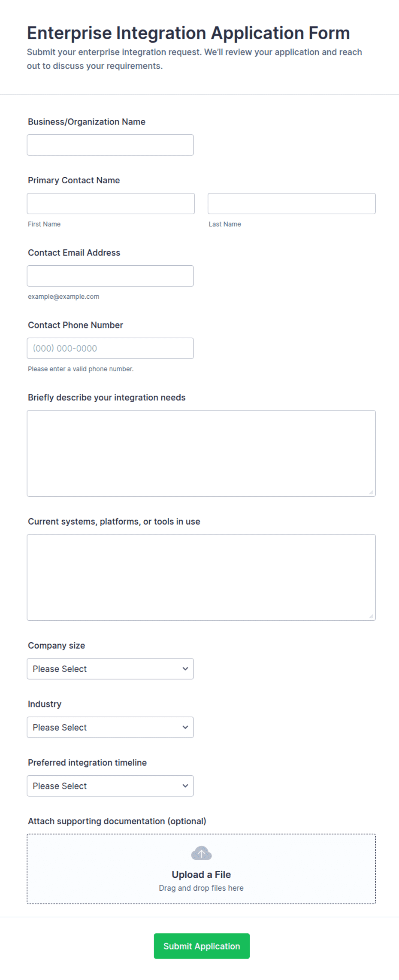Screen dimensions: 399x980
Task: Click the Contact Phone Number field
Action: coord(110,348)
